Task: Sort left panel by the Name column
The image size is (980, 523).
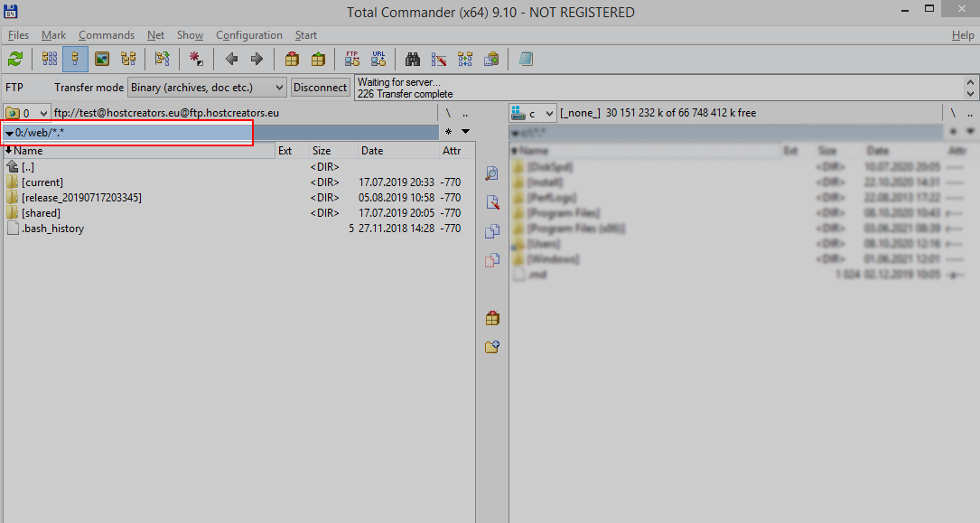Action: tap(139, 151)
